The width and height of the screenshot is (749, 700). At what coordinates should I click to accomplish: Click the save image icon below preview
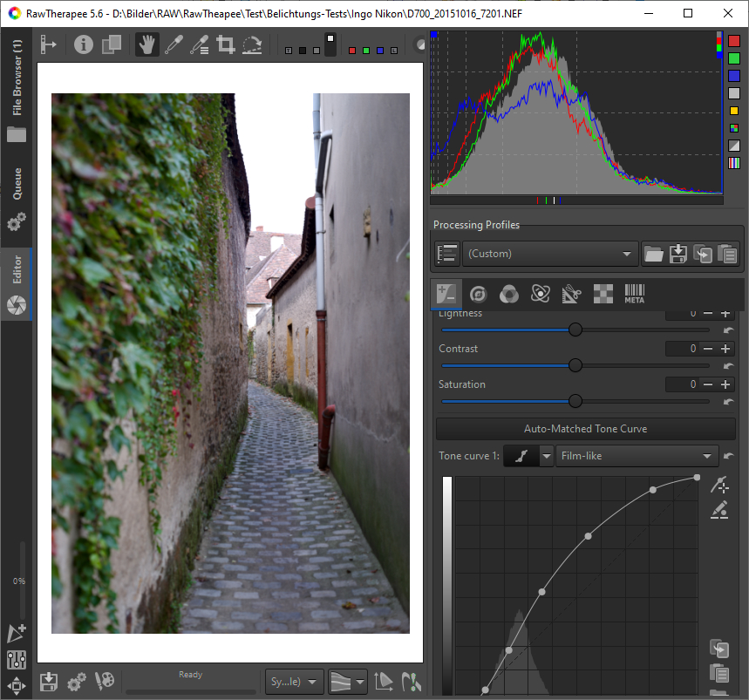coord(49,680)
